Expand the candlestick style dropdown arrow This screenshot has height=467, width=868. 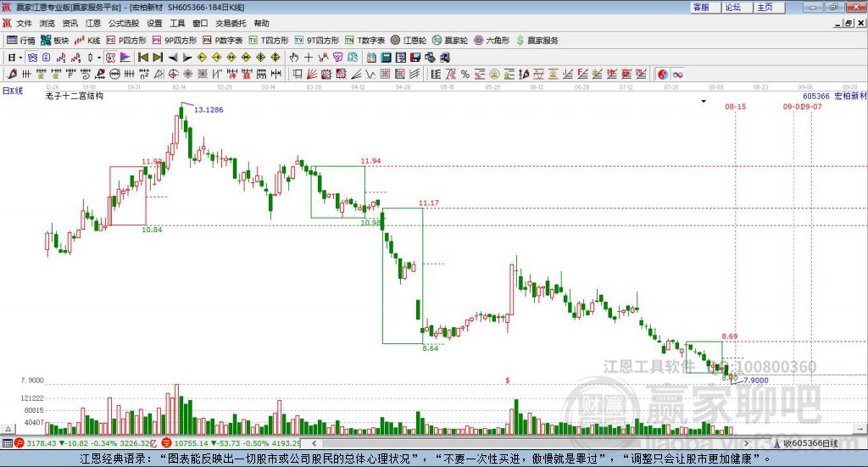tap(98, 58)
